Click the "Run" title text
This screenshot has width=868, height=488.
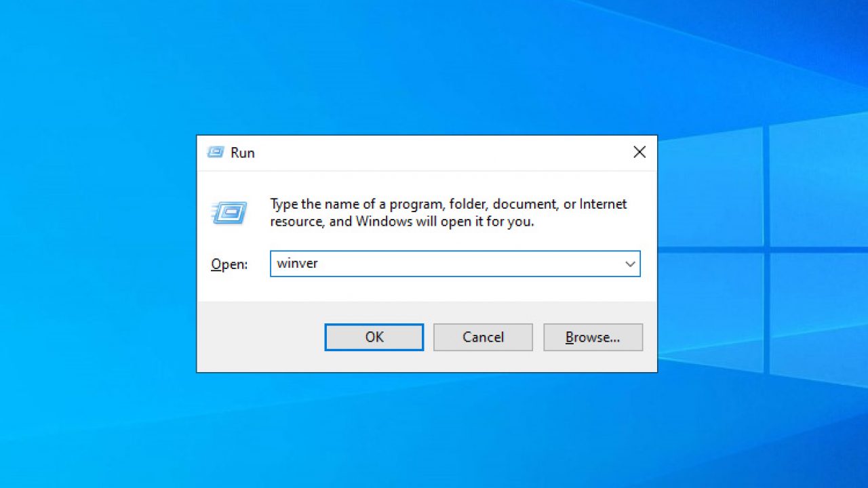coord(242,152)
